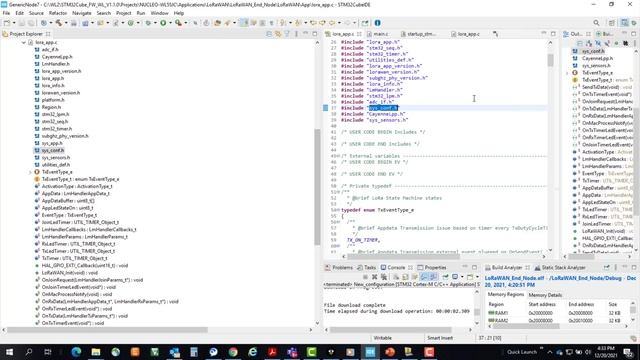The height and width of the screenshot is (360, 640).
Task: Open the Project menu
Action: [123, 13]
